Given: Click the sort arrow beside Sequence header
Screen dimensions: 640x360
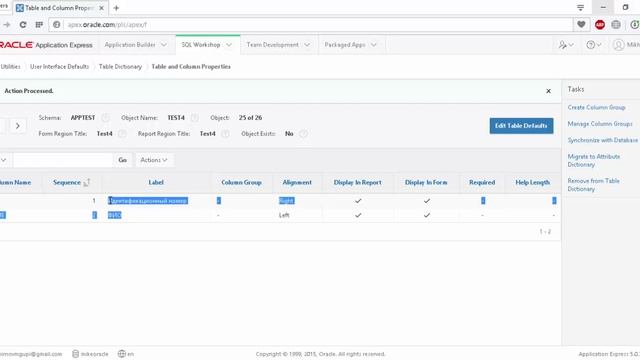Looking at the screenshot, I should tap(87, 182).
